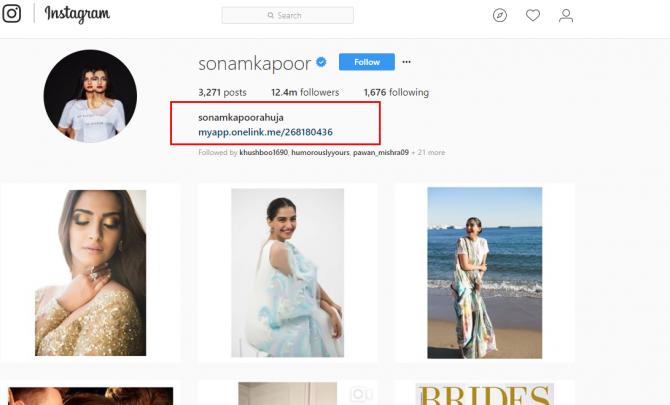
Task: Open the smiling white outfit post
Action: (x=288, y=273)
